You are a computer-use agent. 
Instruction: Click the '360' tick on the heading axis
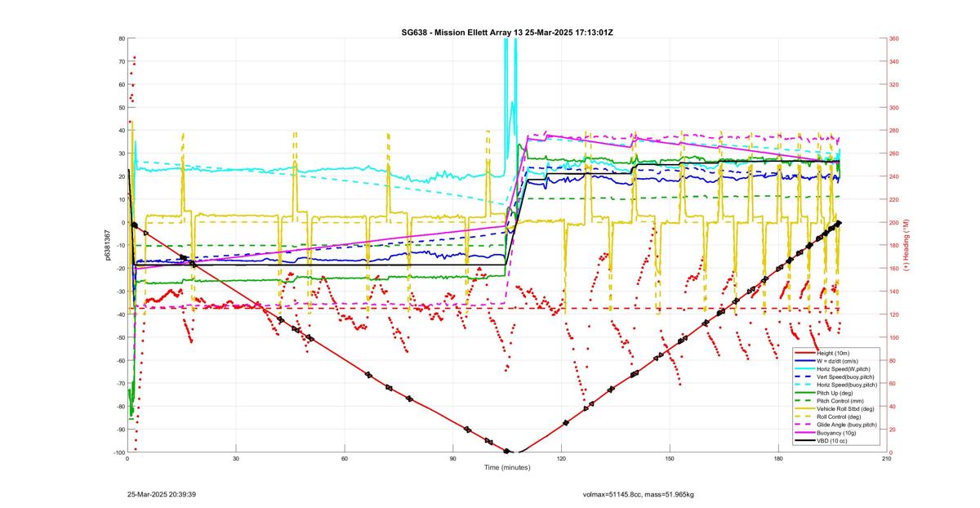click(894, 38)
